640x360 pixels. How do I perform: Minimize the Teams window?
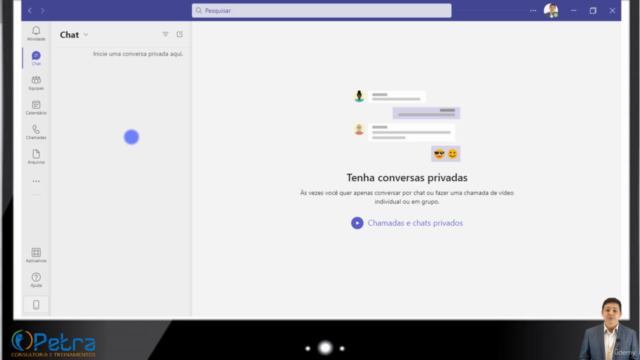[573, 11]
